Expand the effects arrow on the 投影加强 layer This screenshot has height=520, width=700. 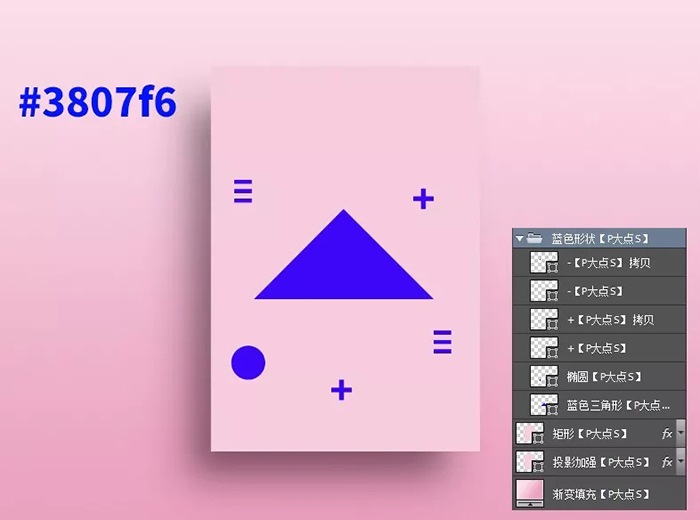tap(681, 461)
